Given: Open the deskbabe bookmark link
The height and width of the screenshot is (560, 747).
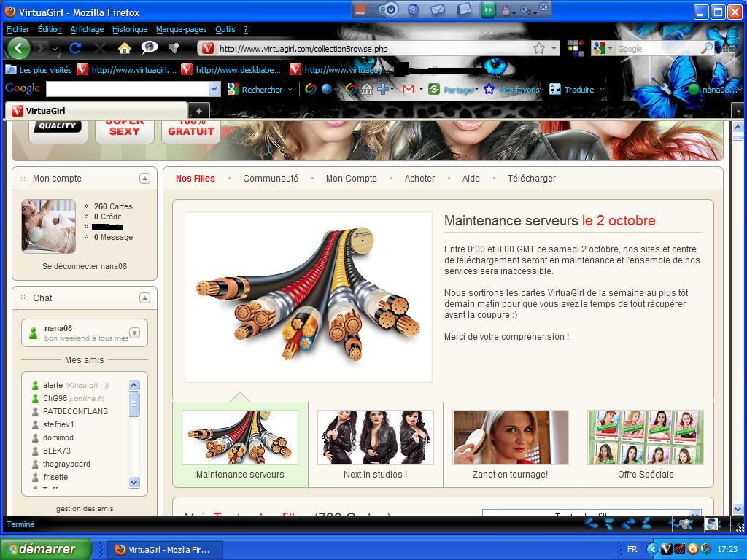Looking at the screenshot, I should (231, 70).
